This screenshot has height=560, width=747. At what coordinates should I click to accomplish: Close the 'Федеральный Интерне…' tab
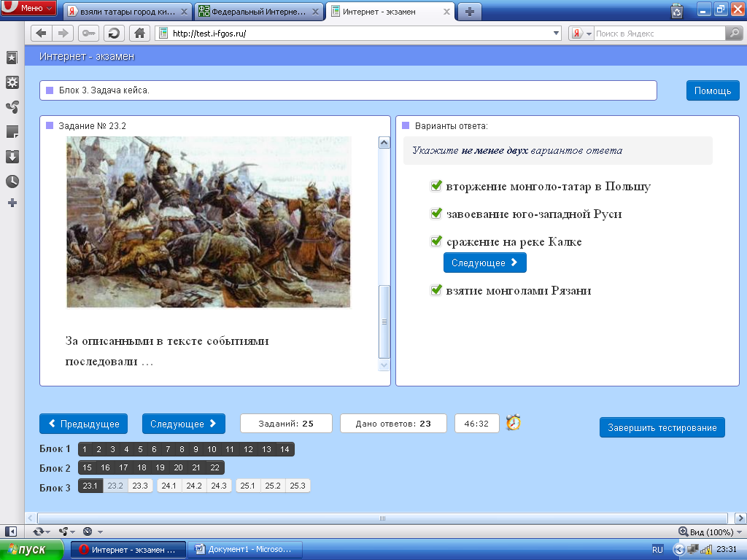tap(315, 12)
